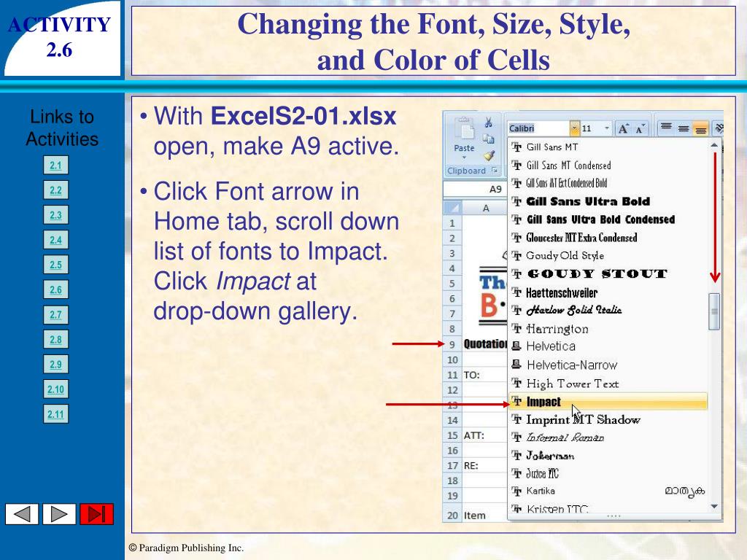Click the Orientation icon at ribbon edge

coord(719,128)
